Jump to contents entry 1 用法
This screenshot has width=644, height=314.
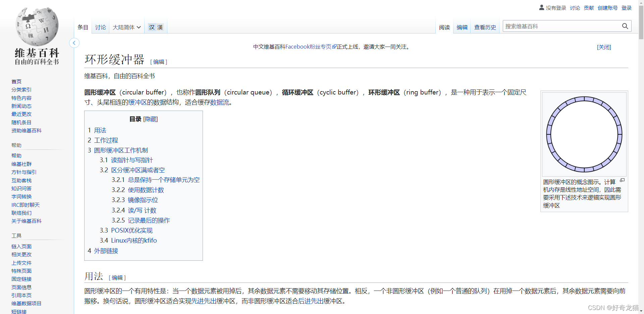[x=97, y=130]
